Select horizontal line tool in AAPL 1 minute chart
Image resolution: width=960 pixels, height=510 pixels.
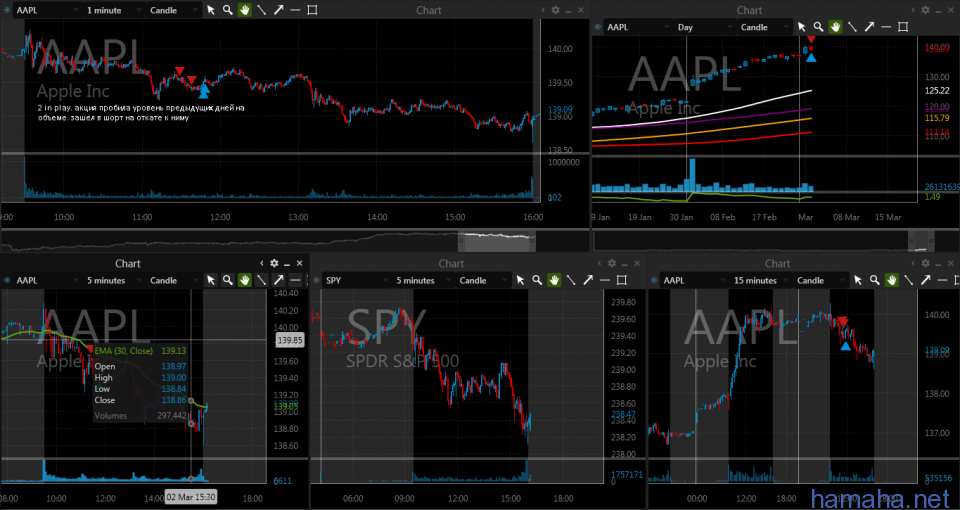(x=295, y=10)
